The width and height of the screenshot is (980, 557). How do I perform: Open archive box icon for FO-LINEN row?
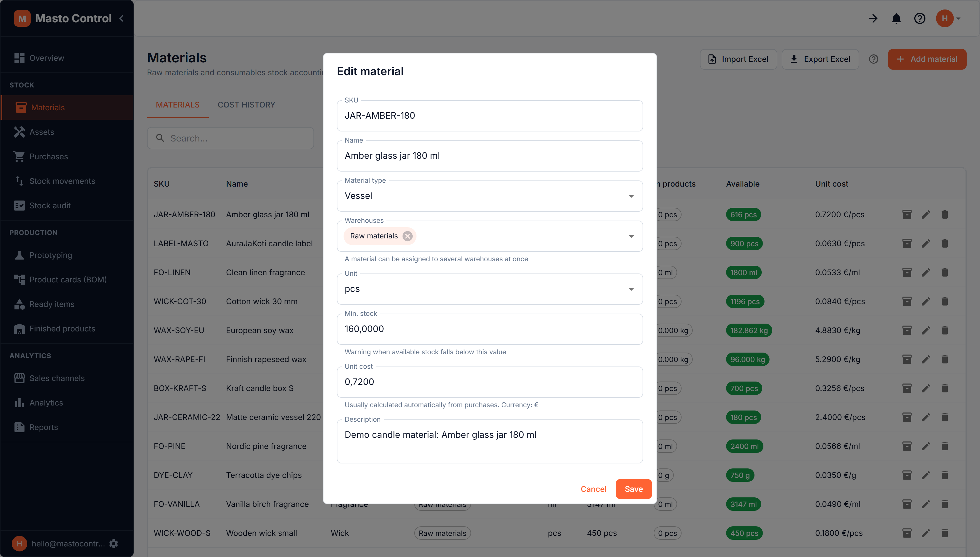(907, 272)
